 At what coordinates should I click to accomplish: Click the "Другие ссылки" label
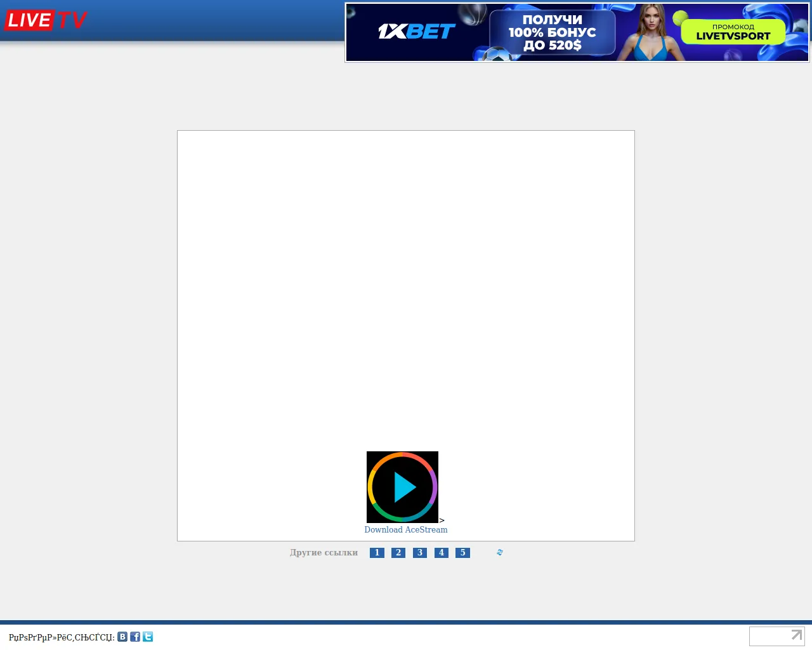pos(324,553)
